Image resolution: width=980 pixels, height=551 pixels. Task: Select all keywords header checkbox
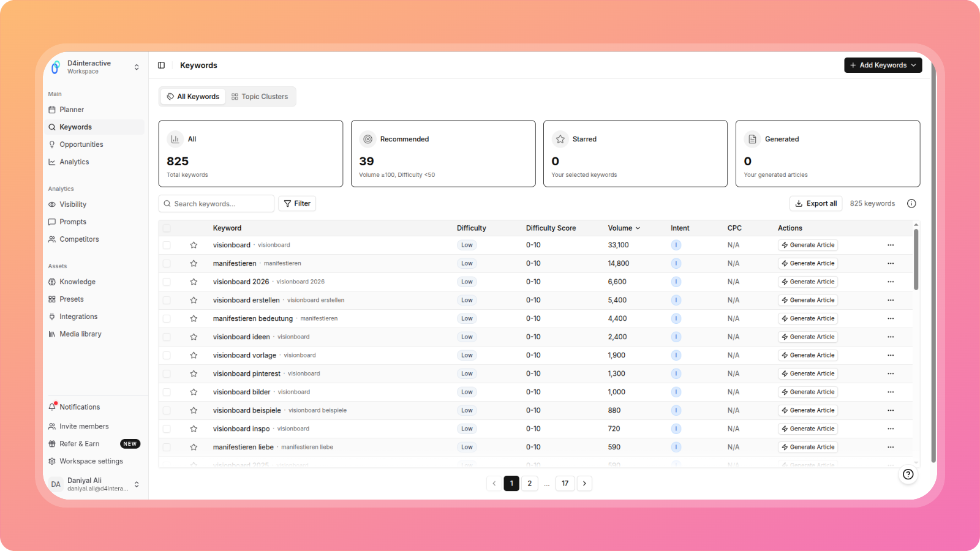(x=167, y=228)
